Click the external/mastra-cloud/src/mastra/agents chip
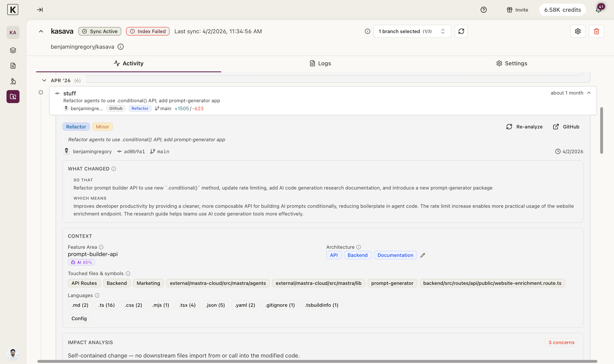 click(218, 283)
